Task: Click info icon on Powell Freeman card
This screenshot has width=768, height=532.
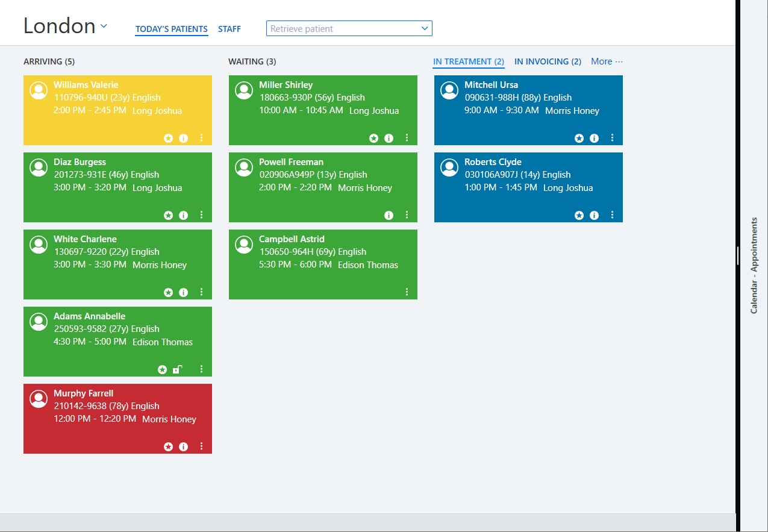Action: coord(389,215)
